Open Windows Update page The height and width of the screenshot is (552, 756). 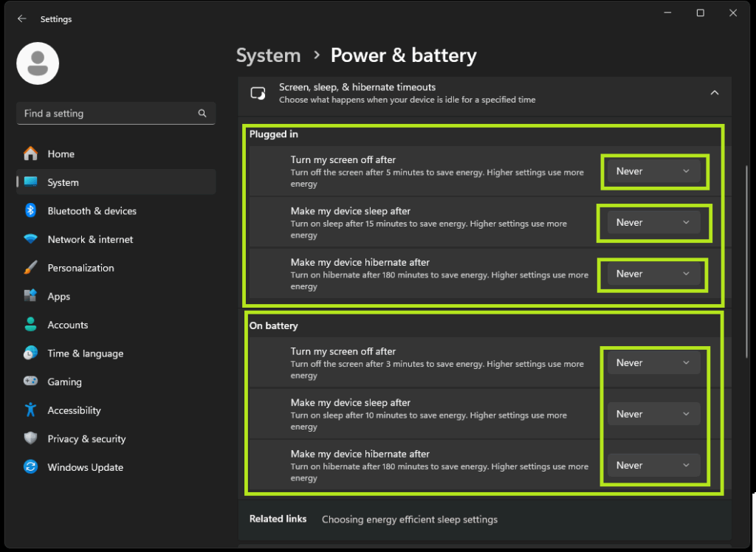[x=116, y=466]
